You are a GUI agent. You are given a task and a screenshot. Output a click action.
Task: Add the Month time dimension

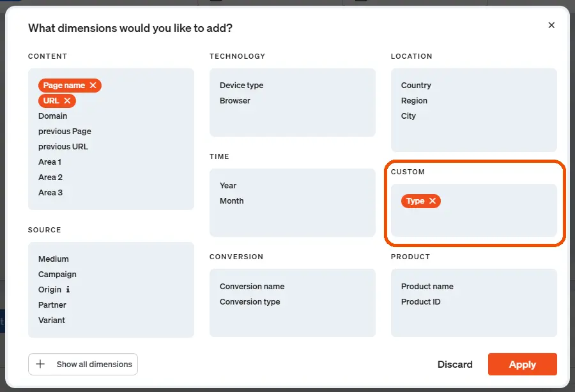231,201
